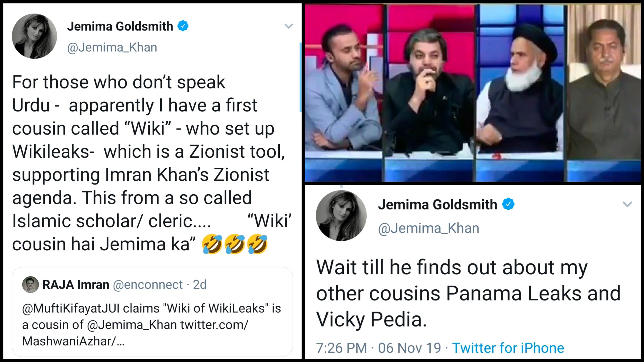
Task: Open the @Jemima_Khan handle in left tweet
Action: tap(112, 47)
